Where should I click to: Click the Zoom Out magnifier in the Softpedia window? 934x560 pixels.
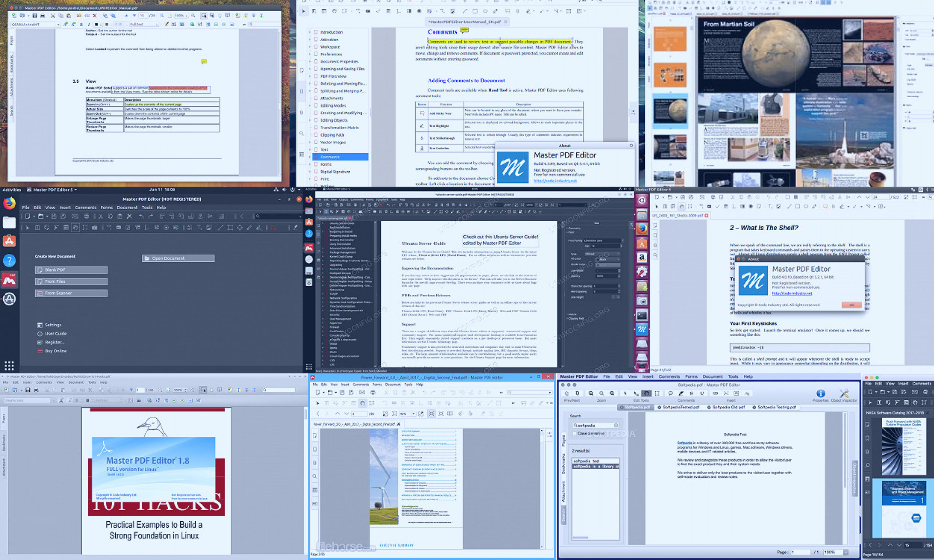(591, 393)
